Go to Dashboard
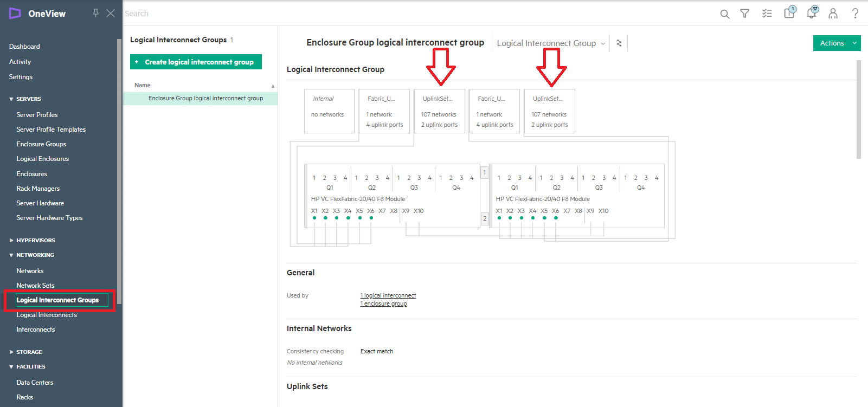Viewport: 868px width, 407px height. [24, 47]
